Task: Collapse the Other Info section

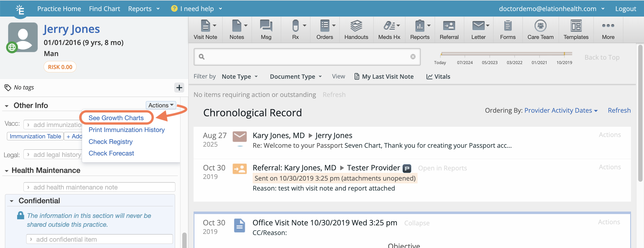Action: pos(7,106)
